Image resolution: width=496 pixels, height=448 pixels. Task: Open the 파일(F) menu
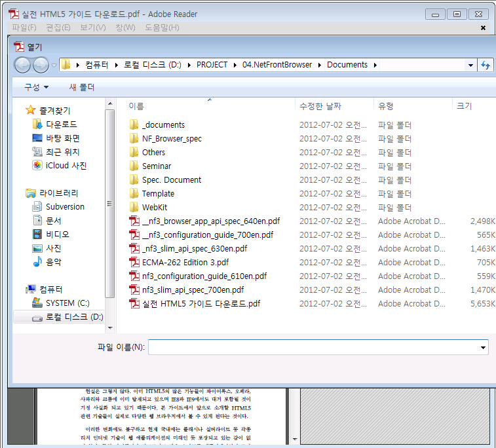(x=24, y=28)
